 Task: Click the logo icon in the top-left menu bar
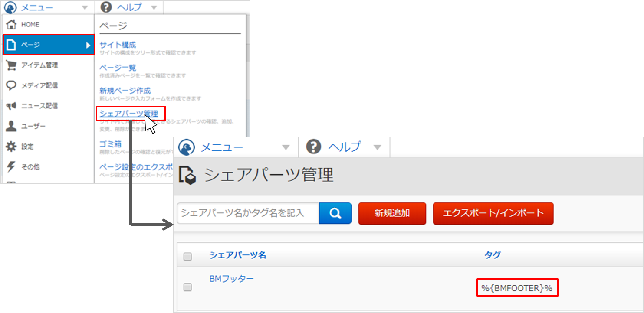click(10, 7)
